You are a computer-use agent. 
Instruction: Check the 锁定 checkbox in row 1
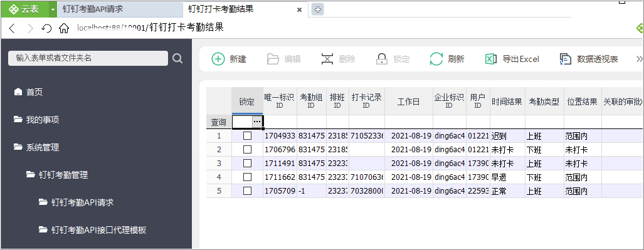coord(247,135)
